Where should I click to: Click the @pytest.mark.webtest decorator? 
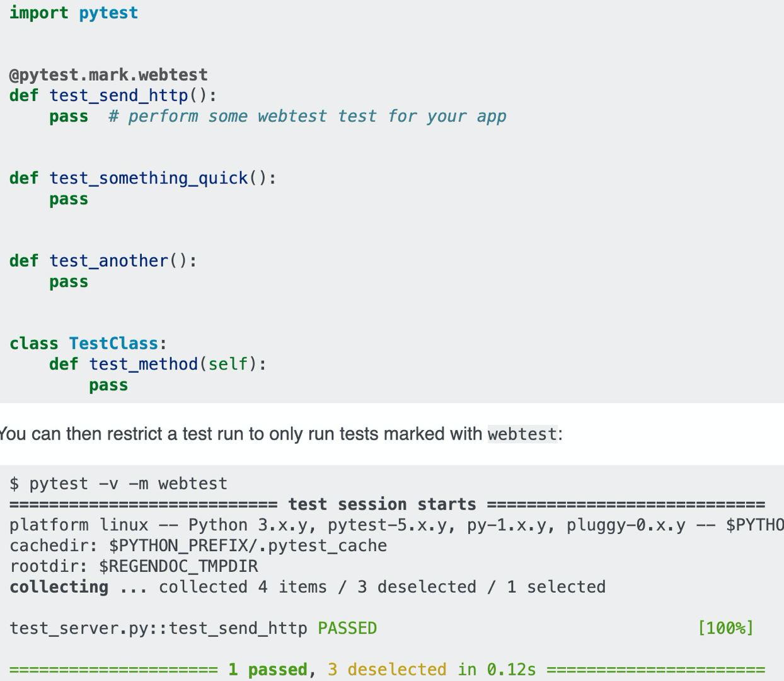click(108, 75)
